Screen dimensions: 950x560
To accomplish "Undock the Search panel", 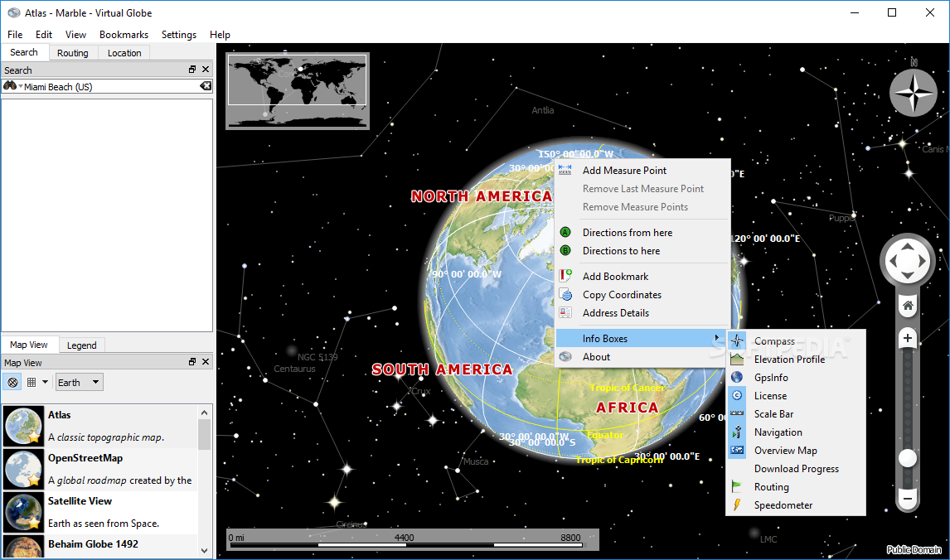I will coord(192,70).
